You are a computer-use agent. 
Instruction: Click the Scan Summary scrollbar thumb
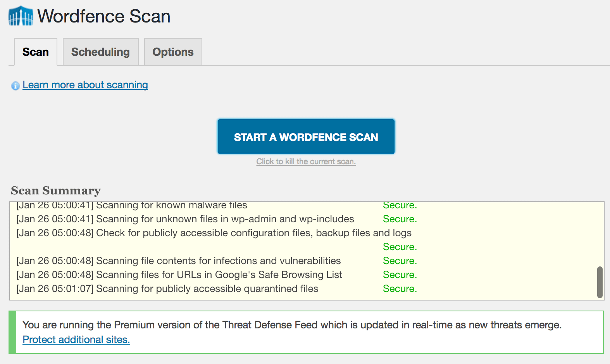click(600, 282)
